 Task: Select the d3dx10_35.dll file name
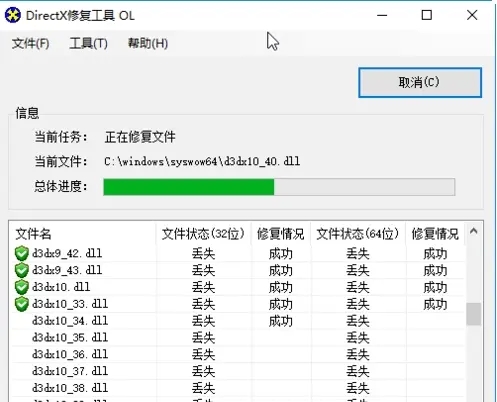(70, 337)
